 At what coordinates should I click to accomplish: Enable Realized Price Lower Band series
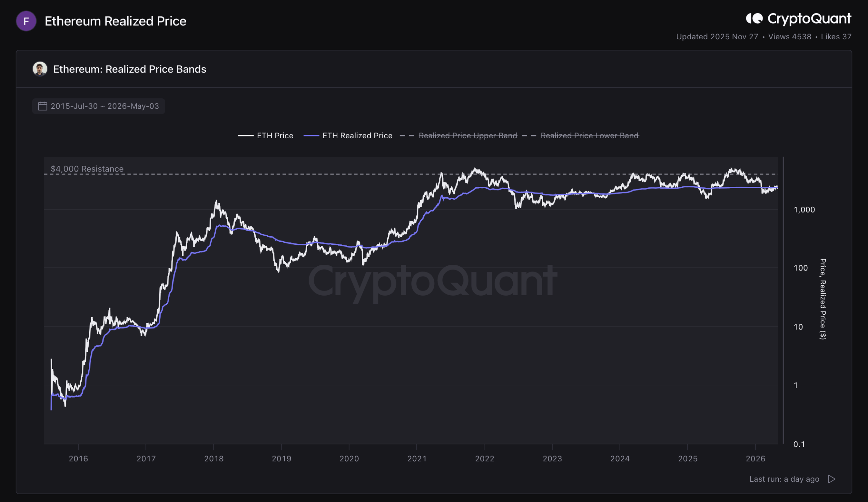580,136
